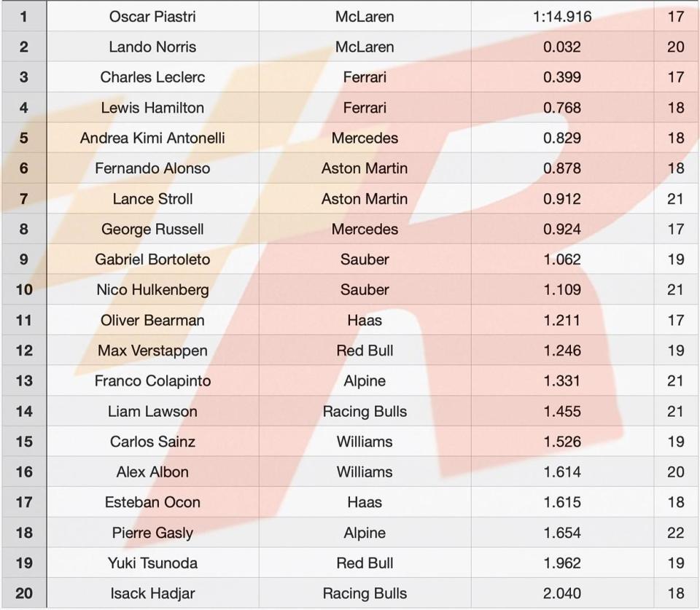The height and width of the screenshot is (610, 700).
Task: Select Oliver Bearman's Haas team cell
Action: (x=365, y=320)
